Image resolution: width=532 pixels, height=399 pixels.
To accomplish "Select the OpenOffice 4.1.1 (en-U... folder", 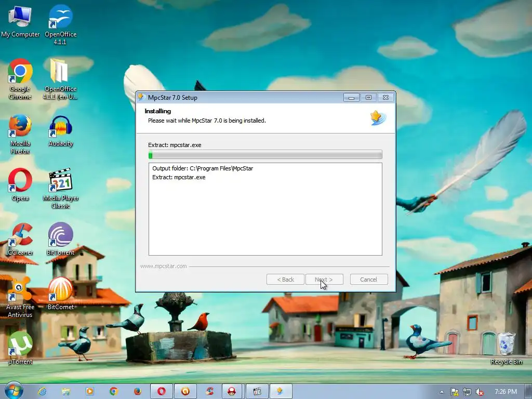I will point(60,79).
